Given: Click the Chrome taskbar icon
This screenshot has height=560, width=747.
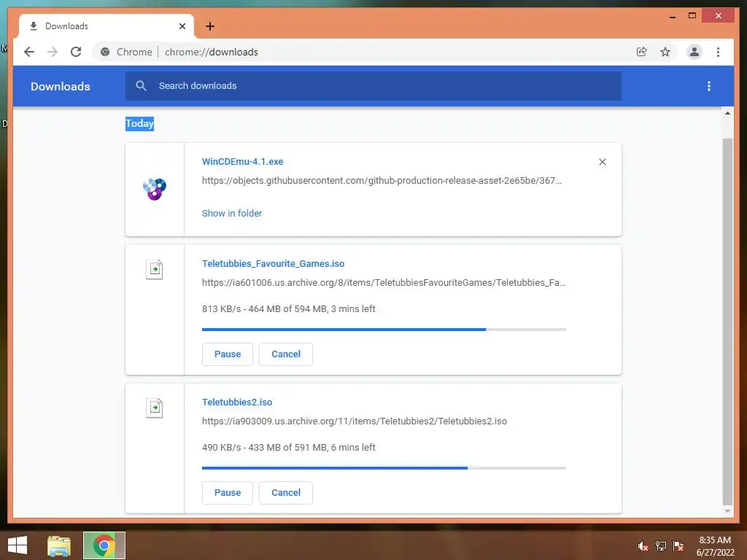Looking at the screenshot, I should [104, 545].
